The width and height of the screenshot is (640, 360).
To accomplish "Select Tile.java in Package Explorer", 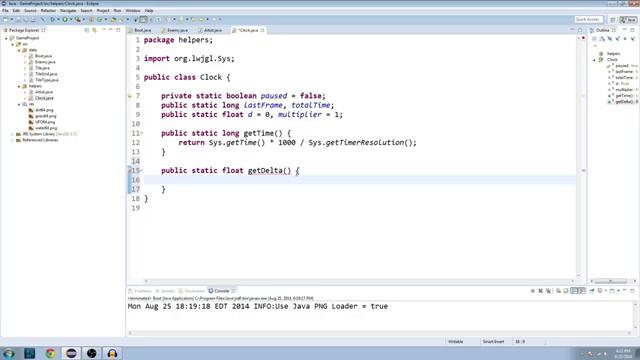I will coord(42,68).
